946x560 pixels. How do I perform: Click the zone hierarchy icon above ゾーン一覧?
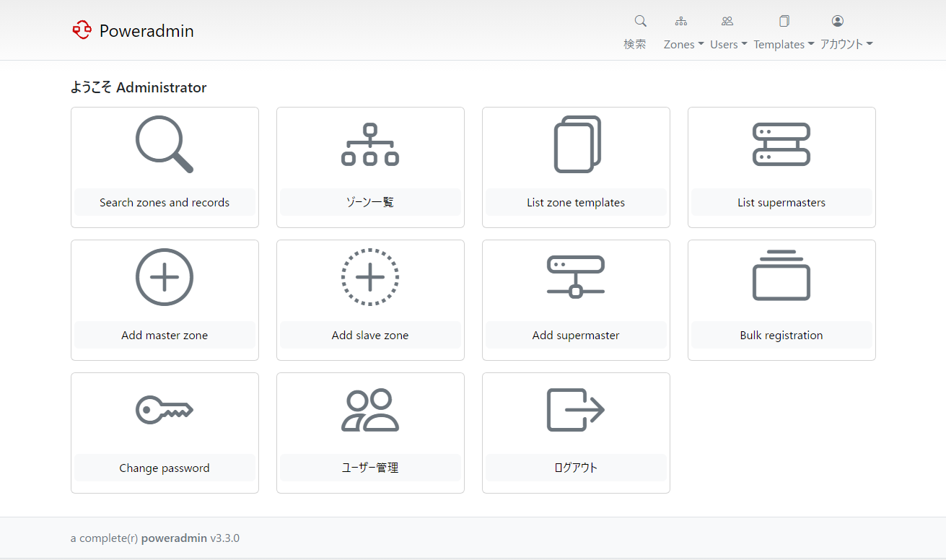tap(370, 144)
